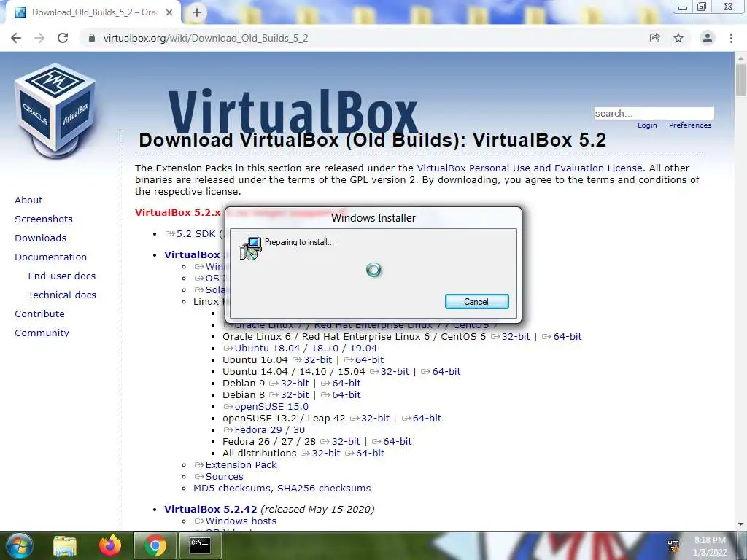Open Oracle Linux 6 64-bit download
747x560 pixels.
pyautogui.click(x=568, y=337)
